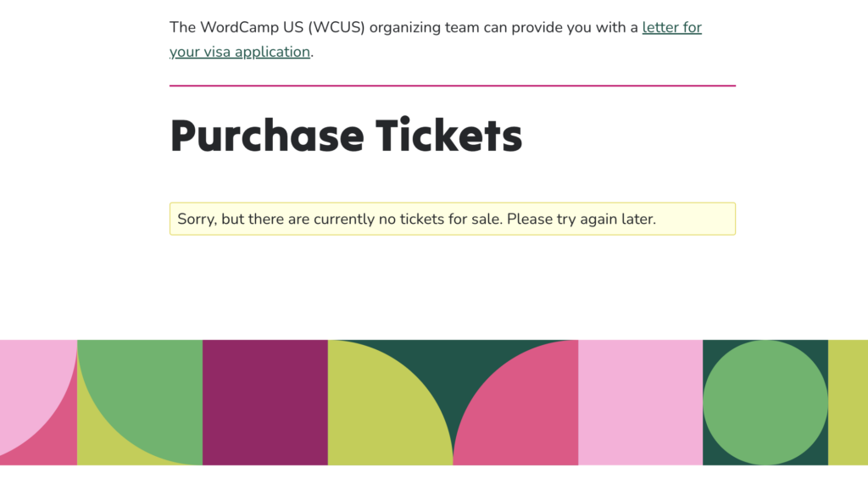This screenshot has width=868, height=495.
Task: Click the word "Sorry" in the notice
Action: (x=197, y=219)
